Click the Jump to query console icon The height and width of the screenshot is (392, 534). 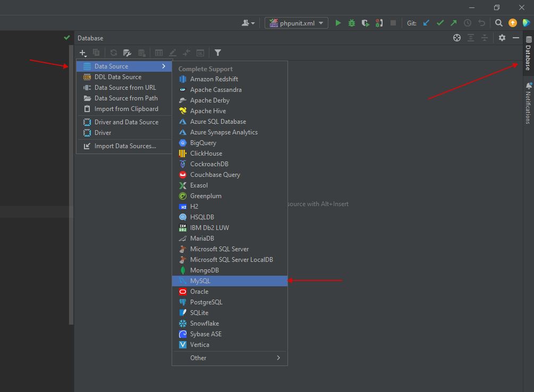(x=187, y=53)
